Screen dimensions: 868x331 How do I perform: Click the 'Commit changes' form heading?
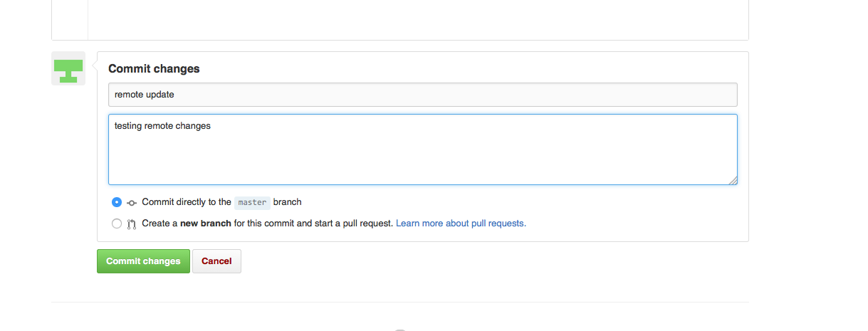pos(154,69)
